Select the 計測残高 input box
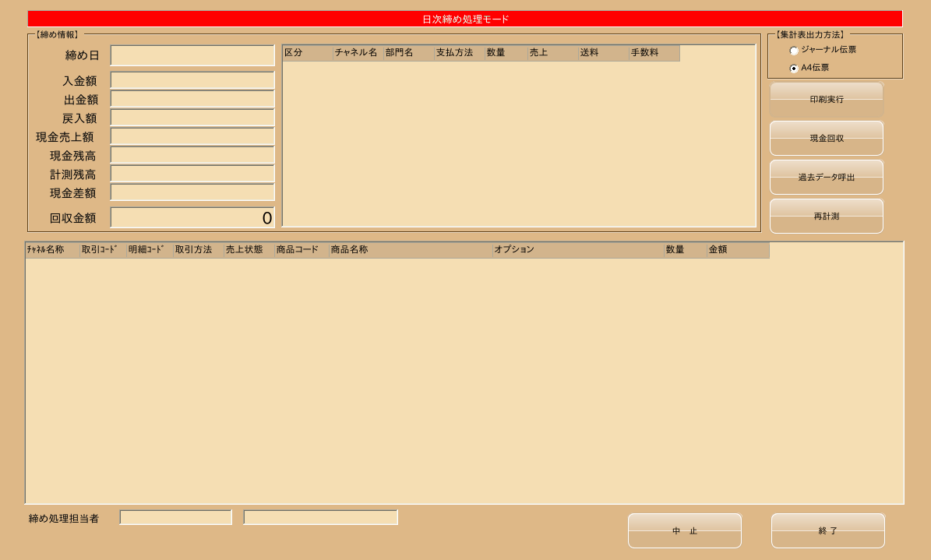The width and height of the screenshot is (931, 560). point(192,174)
